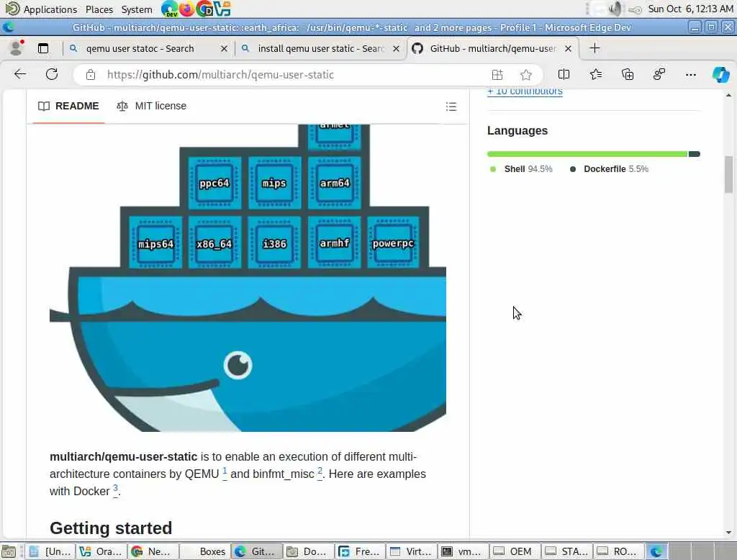The width and height of the screenshot is (737, 560).
Task: Launch the VS launcher in top panel
Action: click(222, 9)
